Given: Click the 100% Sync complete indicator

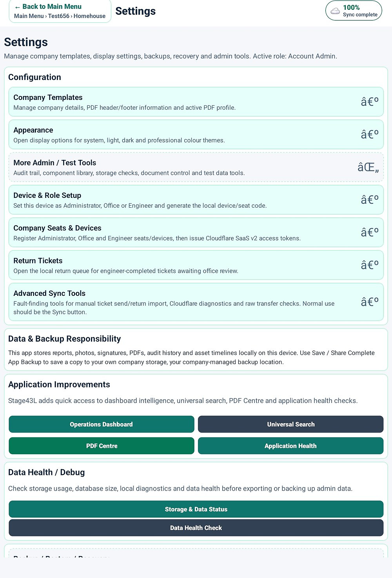Looking at the screenshot, I should pos(354,11).
